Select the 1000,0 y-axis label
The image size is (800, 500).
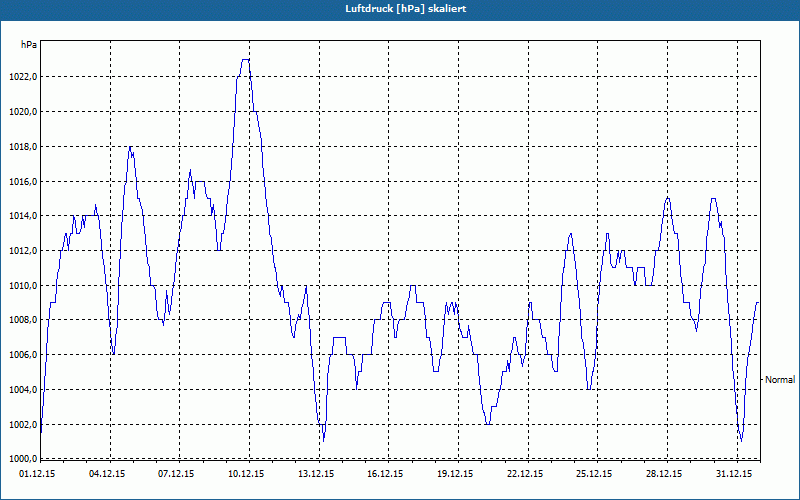click(x=22, y=458)
